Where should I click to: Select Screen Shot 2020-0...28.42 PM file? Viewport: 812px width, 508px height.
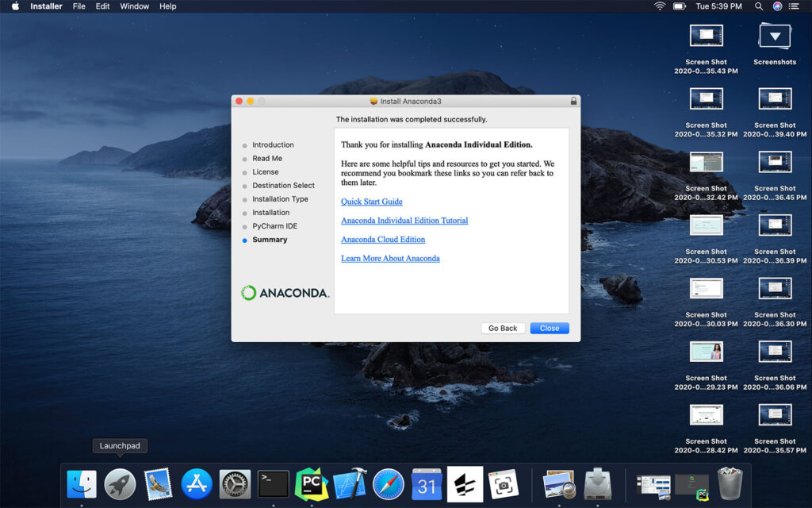click(x=706, y=414)
